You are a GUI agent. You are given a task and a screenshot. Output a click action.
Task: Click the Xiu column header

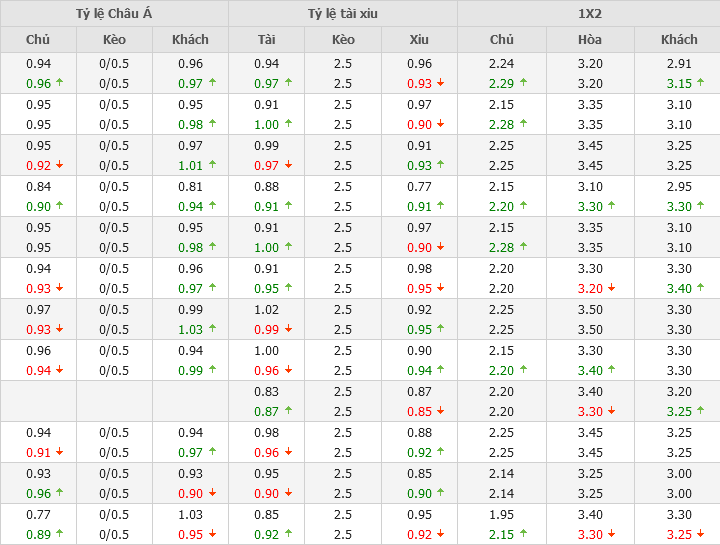[419, 39]
